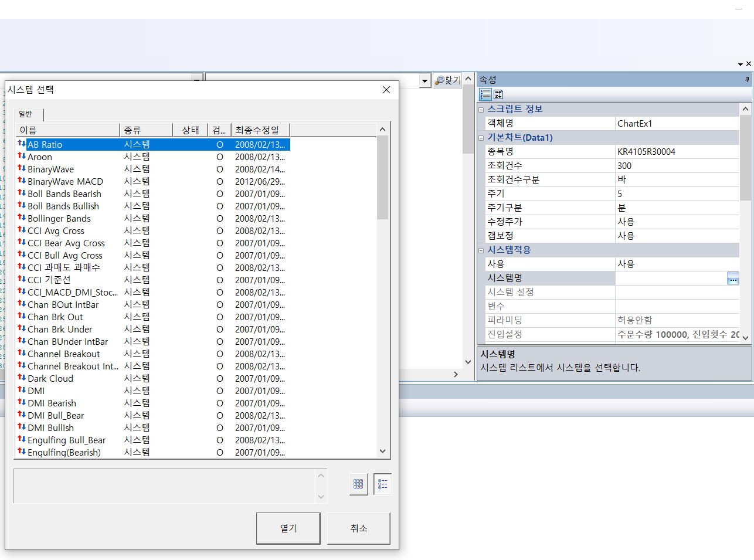Viewport: 754px width, 560px height.
Task: Open the dropdown arrow beside the 찾기 button
Action: pos(425,81)
